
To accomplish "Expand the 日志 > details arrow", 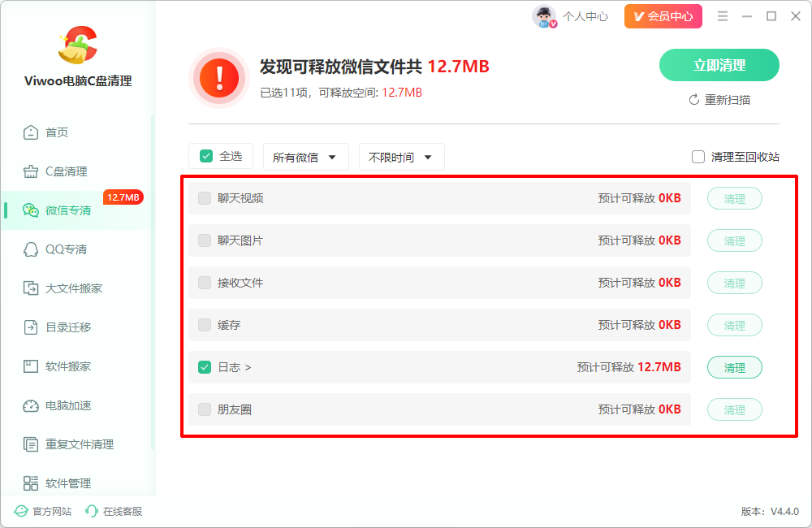I will (x=248, y=367).
